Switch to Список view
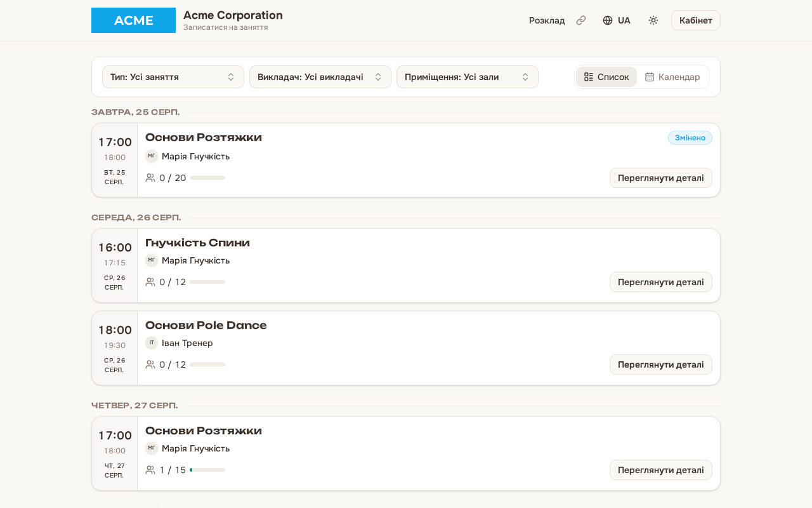The height and width of the screenshot is (508, 812). click(x=606, y=77)
